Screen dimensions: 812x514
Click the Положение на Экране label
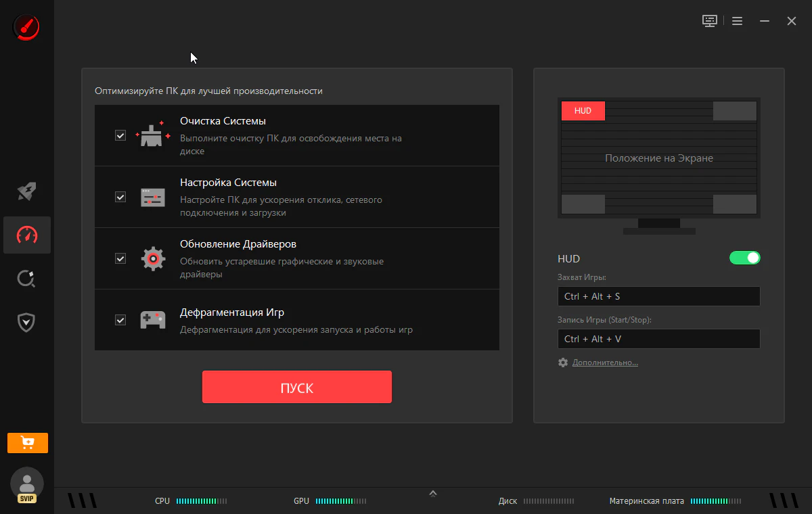click(659, 158)
